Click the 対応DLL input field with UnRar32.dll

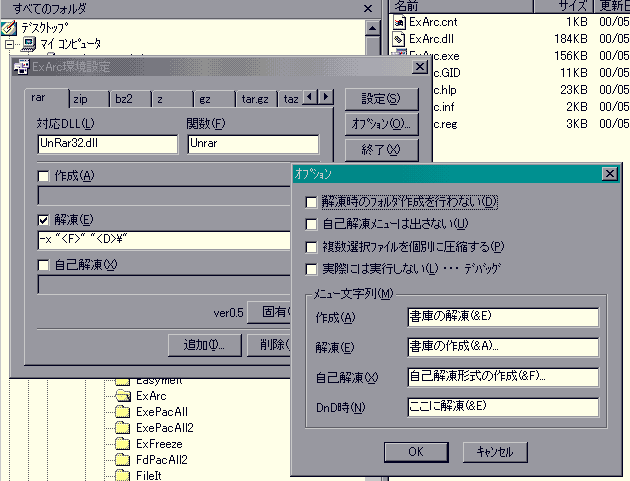pyautogui.click(x=107, y=144)
